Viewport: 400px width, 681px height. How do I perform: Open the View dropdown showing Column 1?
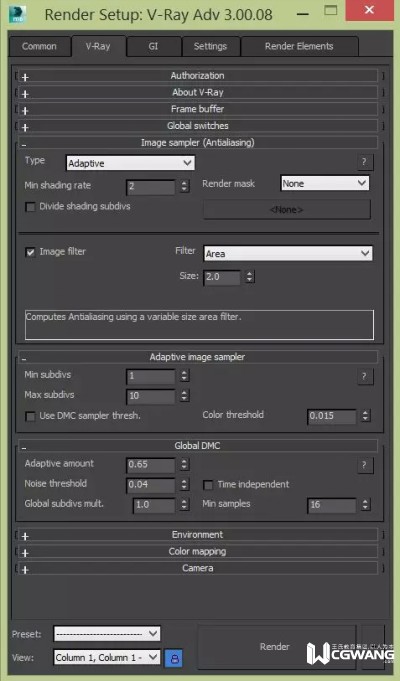coord(107,658)
